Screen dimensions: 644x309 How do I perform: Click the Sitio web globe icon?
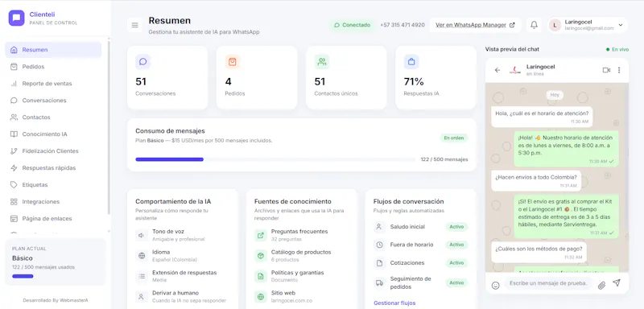tap(260, 297)
